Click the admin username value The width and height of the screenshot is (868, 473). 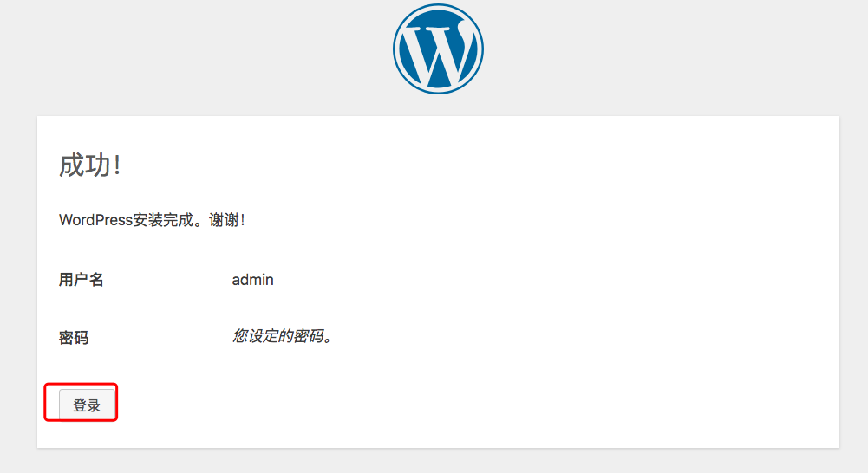tap(252, 280)
